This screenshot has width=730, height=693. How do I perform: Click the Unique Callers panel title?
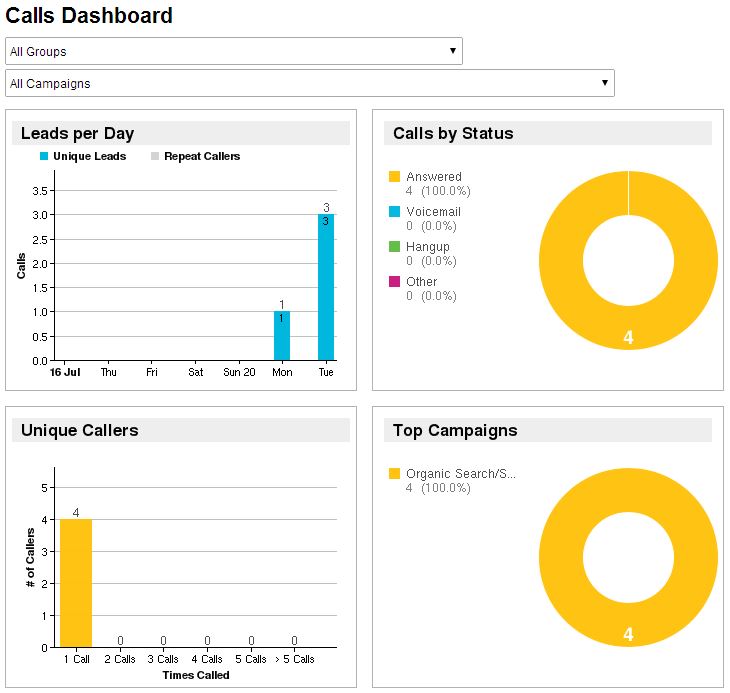[80, 431]
